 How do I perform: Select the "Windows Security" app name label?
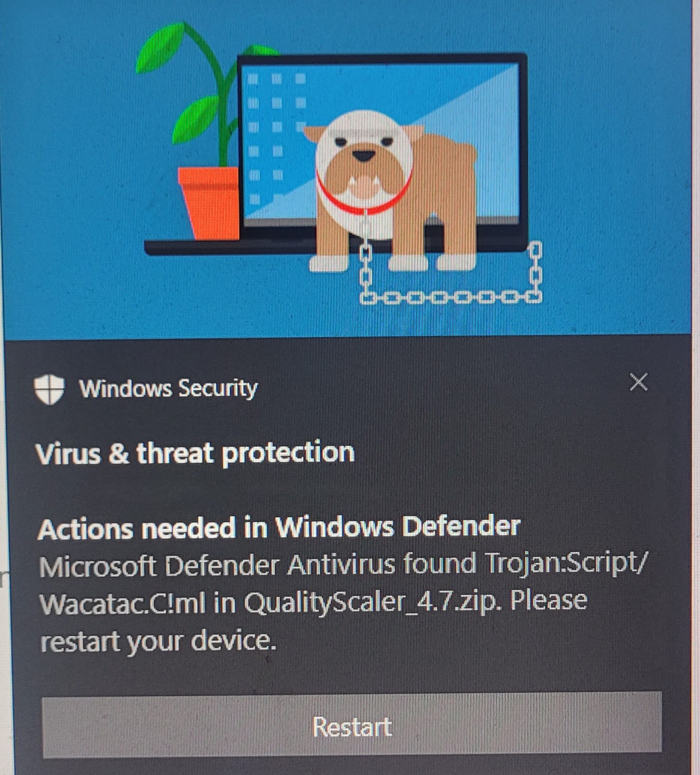168,388
